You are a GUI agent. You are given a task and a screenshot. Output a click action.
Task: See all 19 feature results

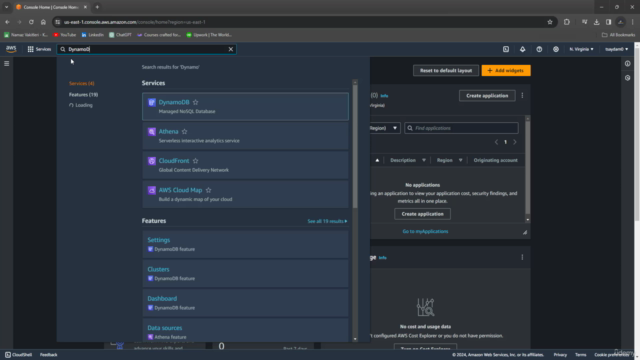coord(327,221)
